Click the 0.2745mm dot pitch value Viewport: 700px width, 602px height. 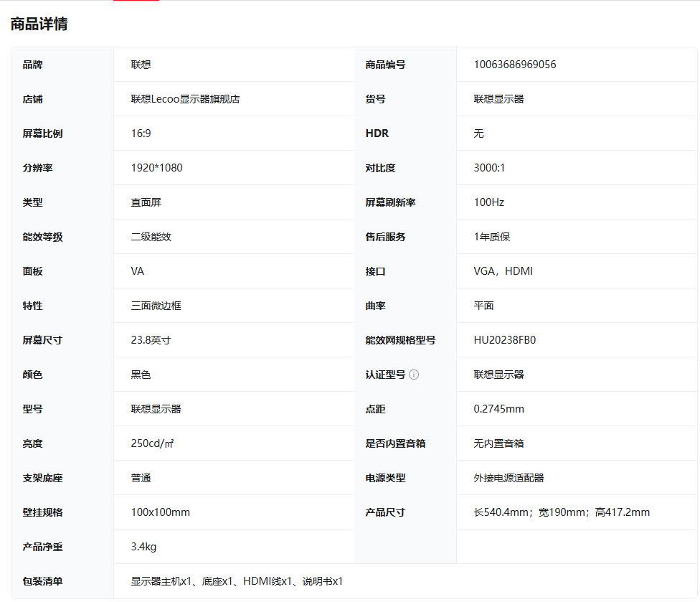tap(498, 409)
